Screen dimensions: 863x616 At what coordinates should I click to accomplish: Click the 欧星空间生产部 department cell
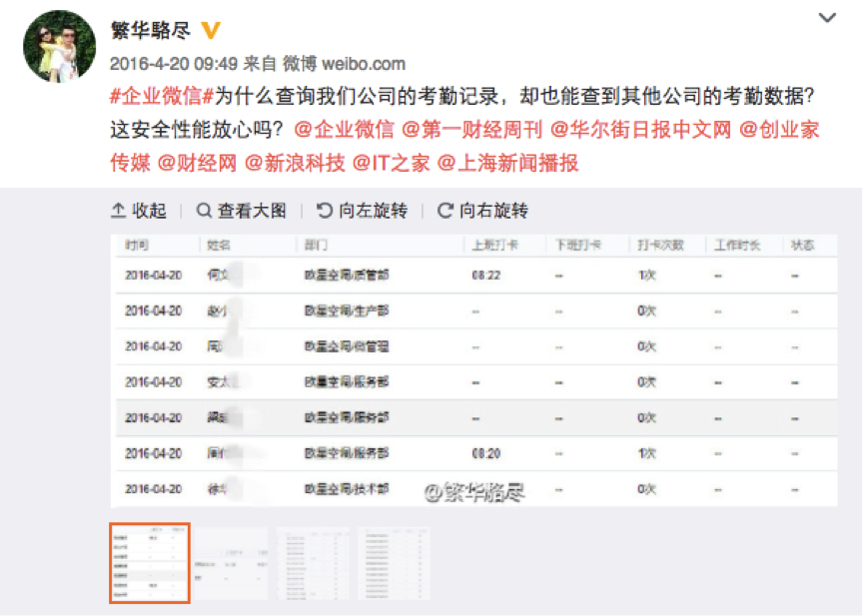(x=347, y=310)
